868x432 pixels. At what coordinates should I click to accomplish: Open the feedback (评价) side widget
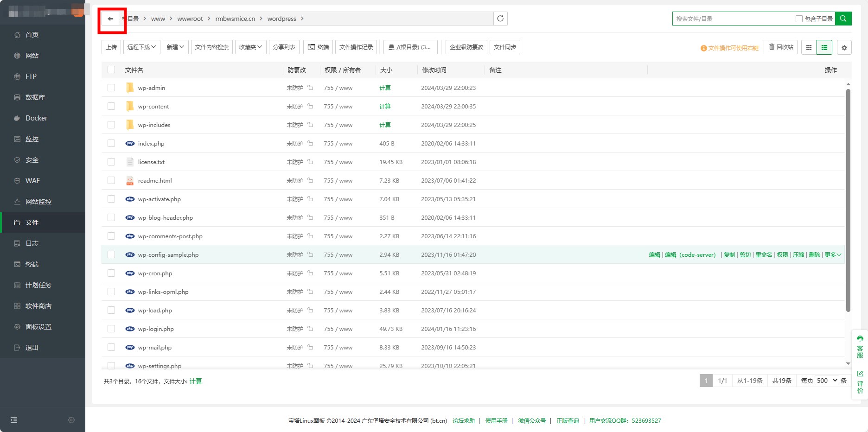(860, 382)
